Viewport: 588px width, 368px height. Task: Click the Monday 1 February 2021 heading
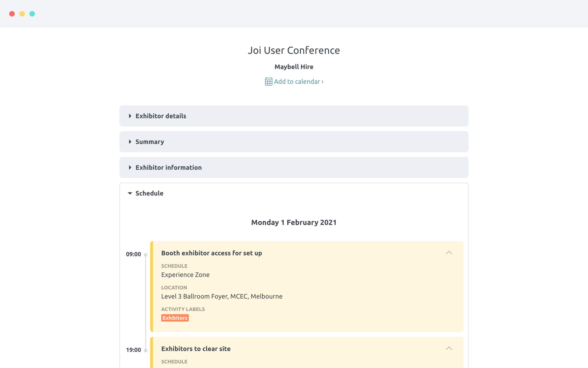pos(294,222)
